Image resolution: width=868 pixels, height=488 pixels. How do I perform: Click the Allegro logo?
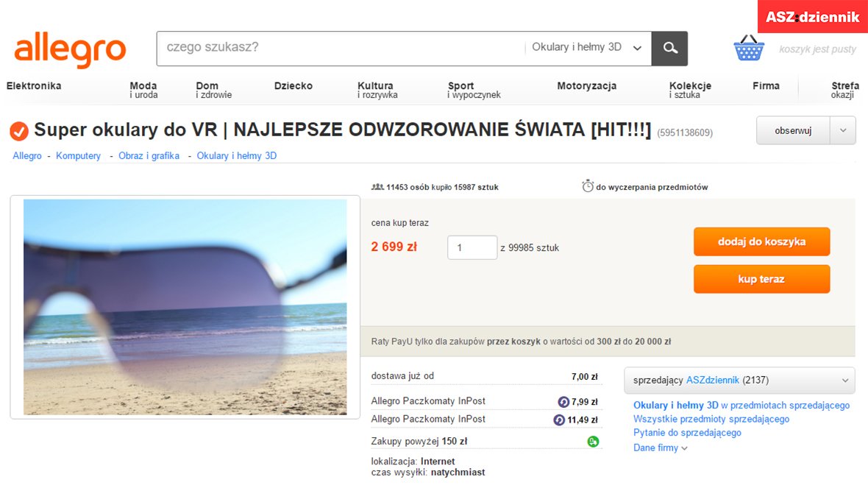point(71,49)
